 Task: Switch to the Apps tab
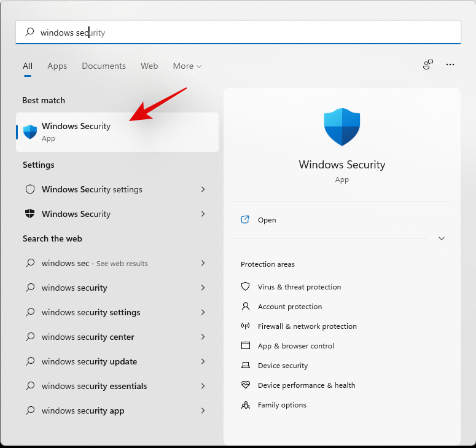pos(57,66)
